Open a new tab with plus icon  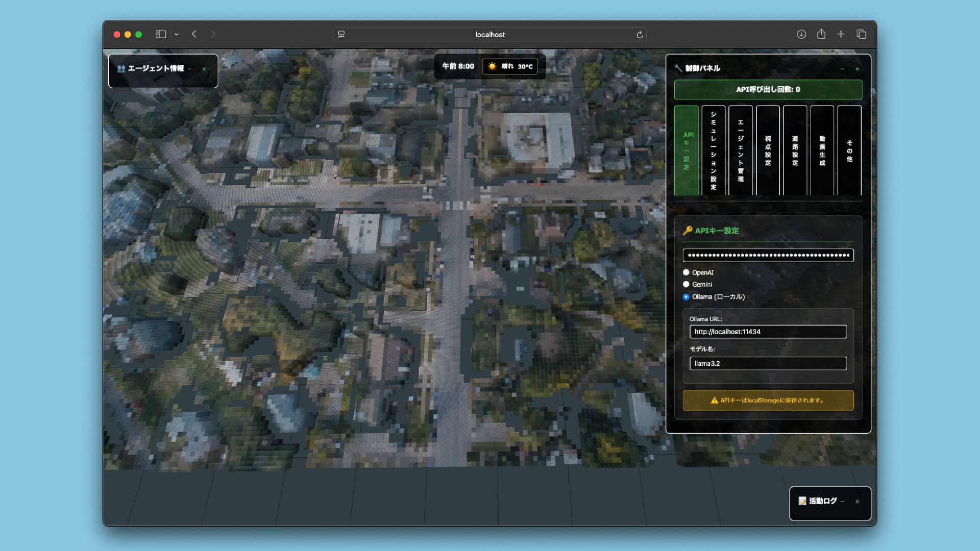point(841,34)
